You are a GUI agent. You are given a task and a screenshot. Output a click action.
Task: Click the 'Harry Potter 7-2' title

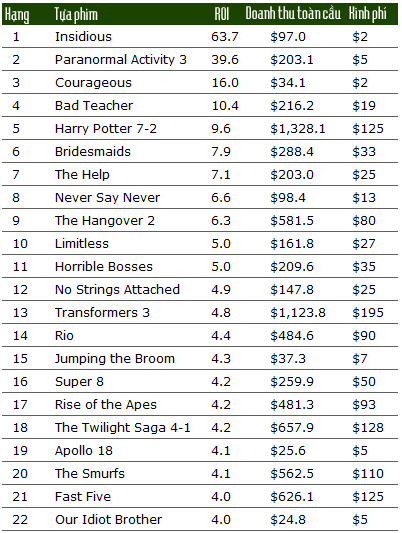pos(106,129)
